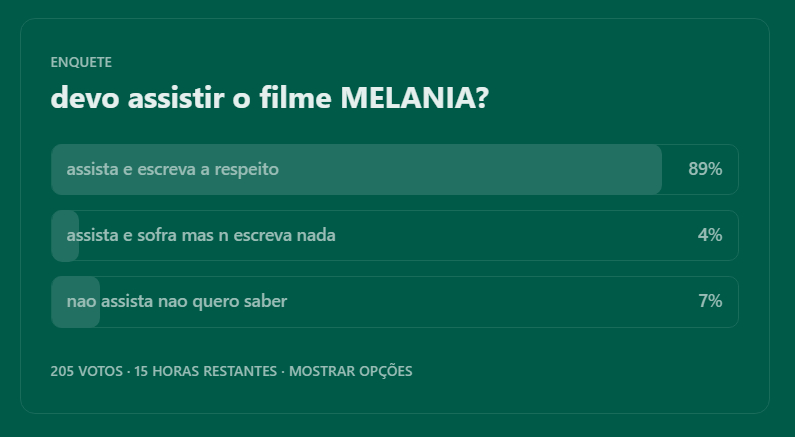Click the 4% result percentage
The image size is (795, 437).
pos(710,236)
